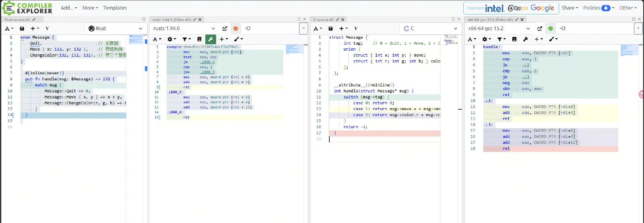Visit the Intel sponsor link
Image resolution: width=644 pixels, height=223 pixels.
(495, 8)
